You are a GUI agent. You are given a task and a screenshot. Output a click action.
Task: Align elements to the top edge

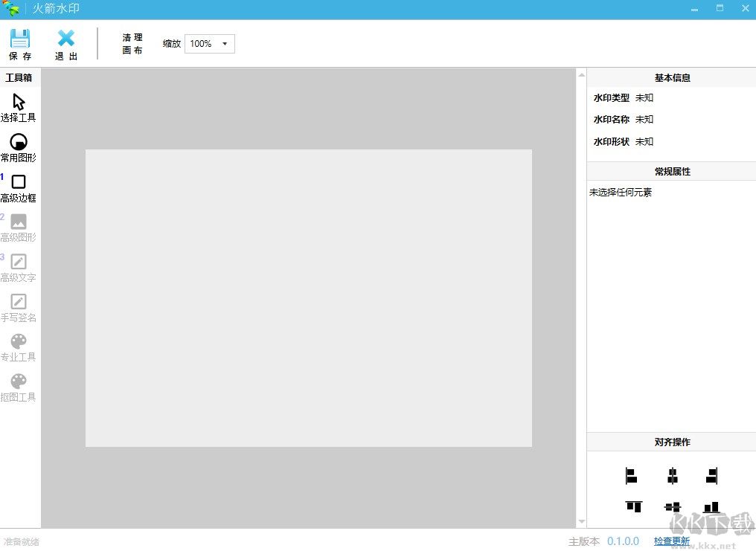point(633,506)
